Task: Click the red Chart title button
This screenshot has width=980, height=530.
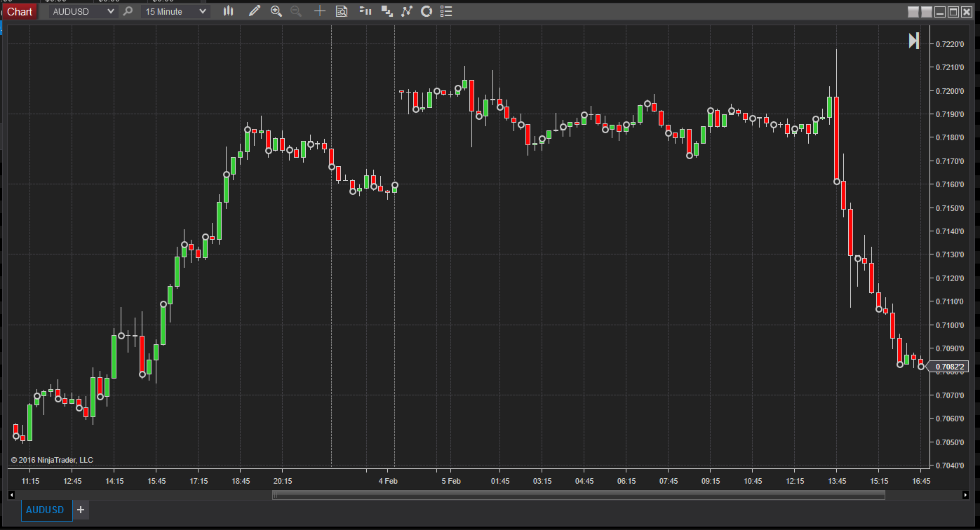Action: 20,11
